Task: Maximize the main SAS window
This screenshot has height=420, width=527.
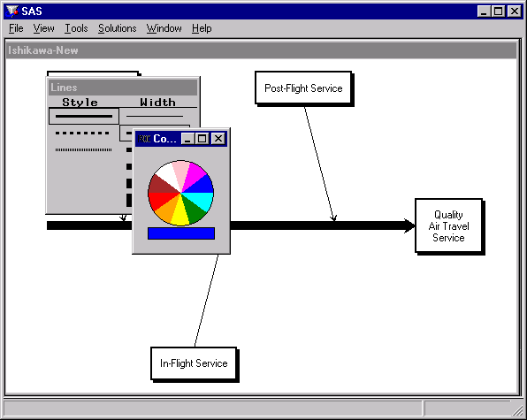Action: pyautogui.click(x=498, y=11)
